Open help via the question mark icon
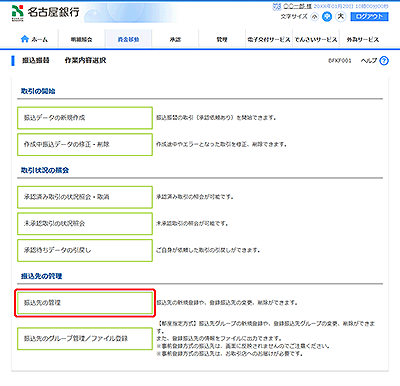400x386 pixels. (x=384, y=61)
